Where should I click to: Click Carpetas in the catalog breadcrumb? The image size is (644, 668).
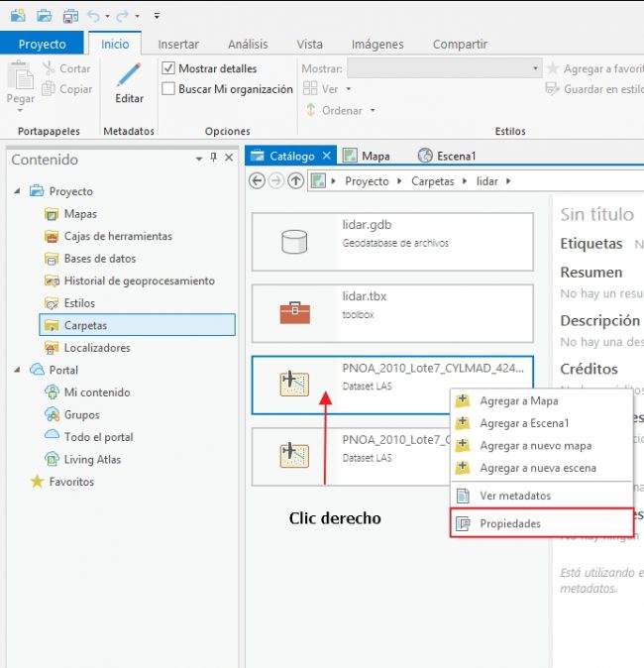pos(432,181)
